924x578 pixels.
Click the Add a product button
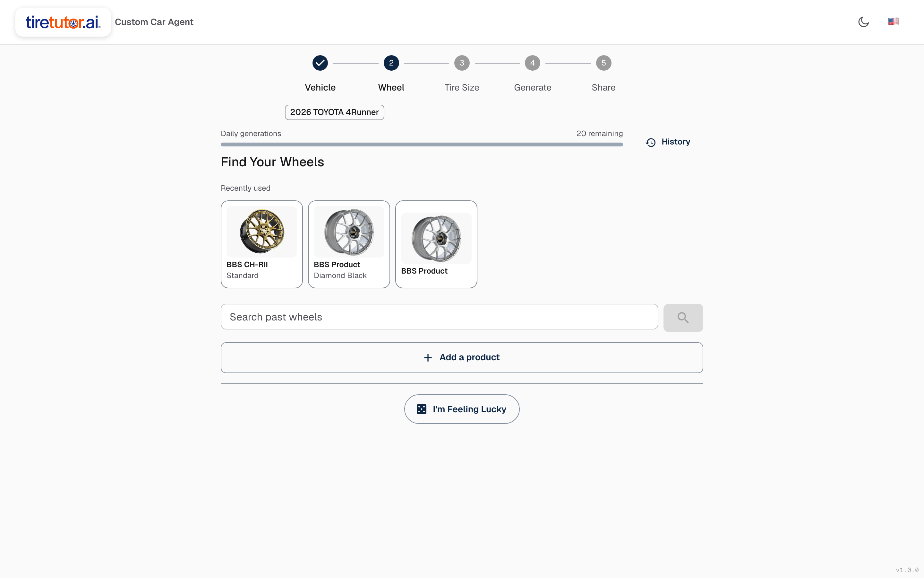point(462,357)
